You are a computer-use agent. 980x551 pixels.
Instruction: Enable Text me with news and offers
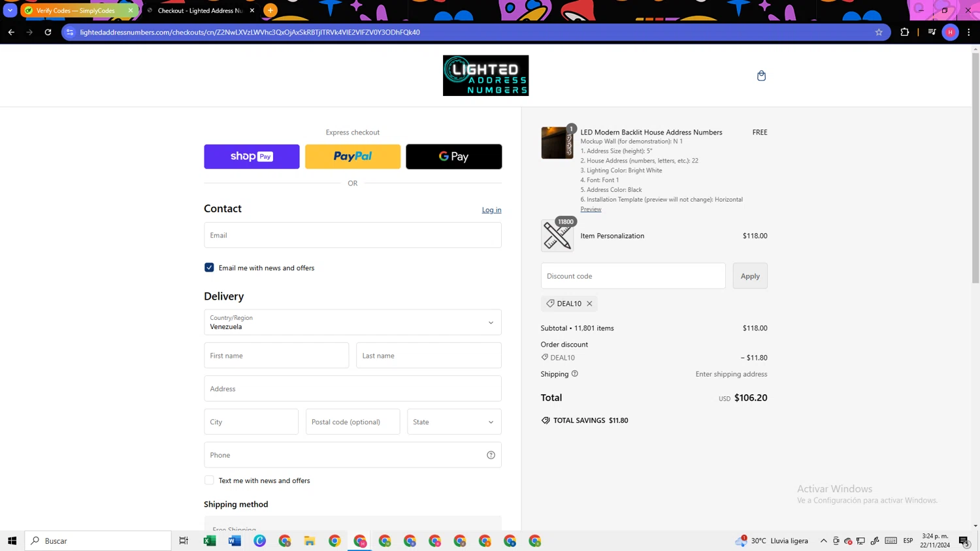(209, 480)
